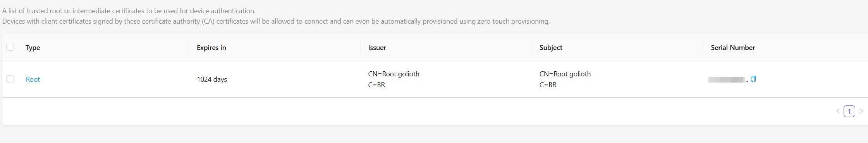Image resolution: width=868 pixels, height=143 pixels.
Task: Check the box for the Root certificate row
Action: coord(10,79)
